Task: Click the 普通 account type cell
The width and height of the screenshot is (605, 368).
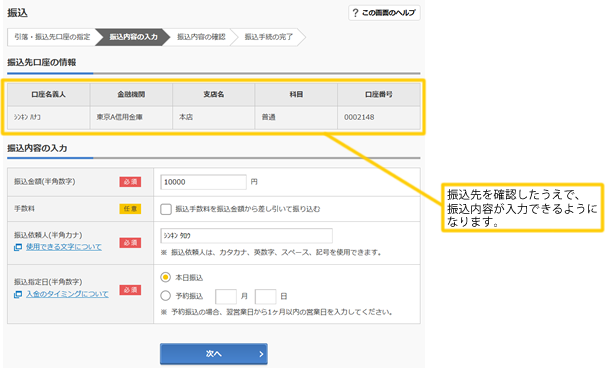Action: click(x=296, y=117)
